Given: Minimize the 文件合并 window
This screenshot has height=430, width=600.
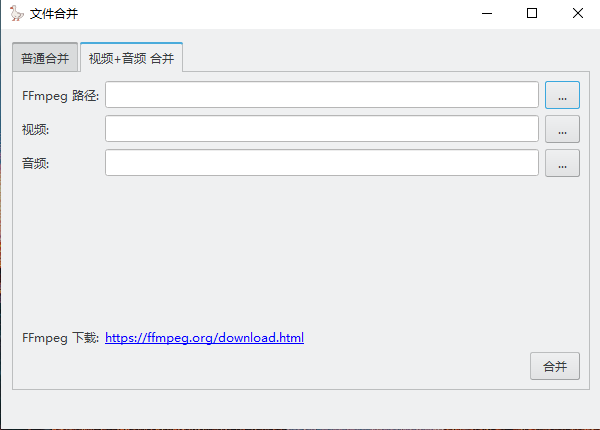Looking at the screenshot, I should pyautogui.click(x=487, y=13).
